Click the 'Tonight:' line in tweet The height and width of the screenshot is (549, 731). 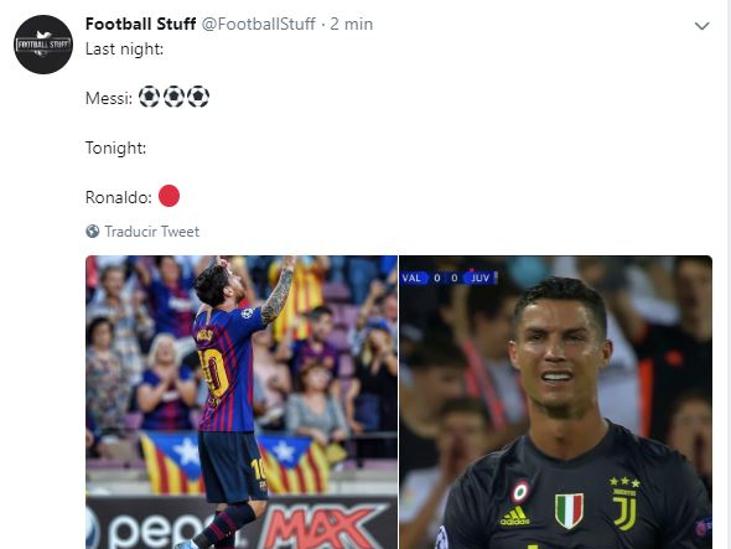[116, 148]
